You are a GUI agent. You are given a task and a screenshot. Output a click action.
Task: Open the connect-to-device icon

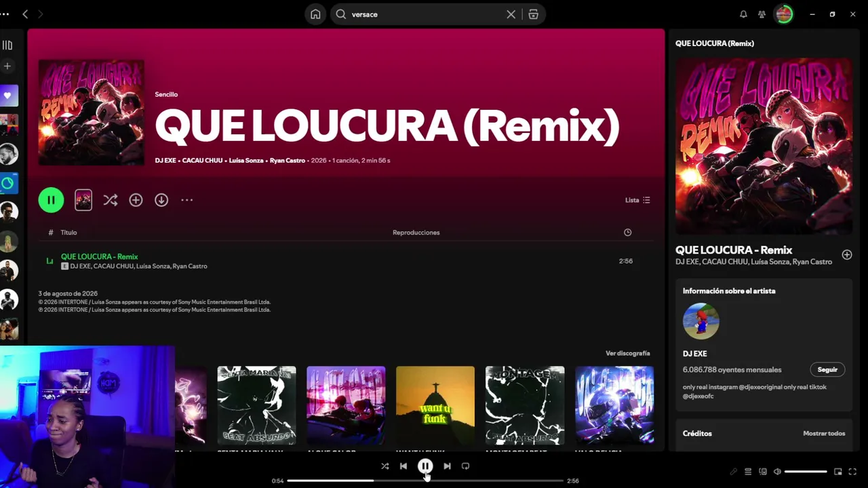(763, 472)
